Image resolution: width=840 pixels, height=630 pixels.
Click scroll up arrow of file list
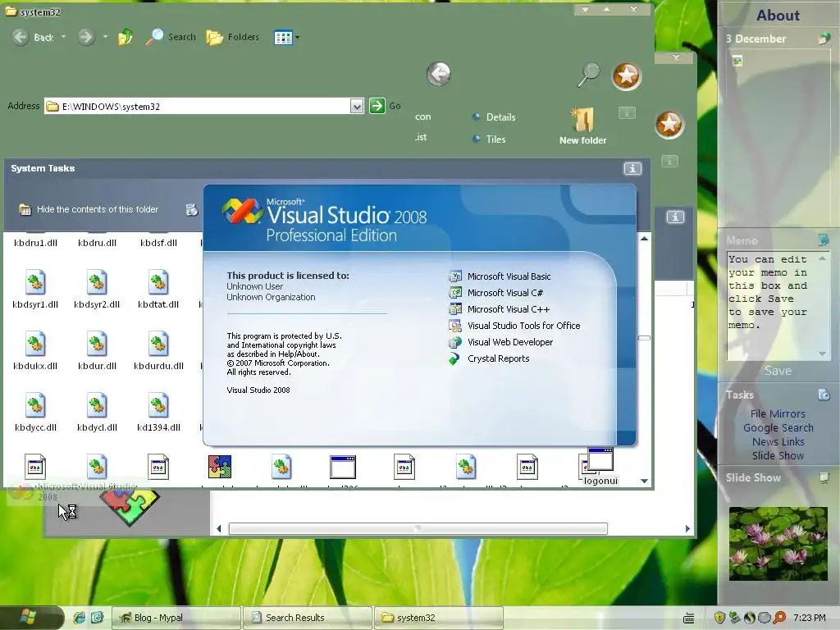tap(645, 239)
